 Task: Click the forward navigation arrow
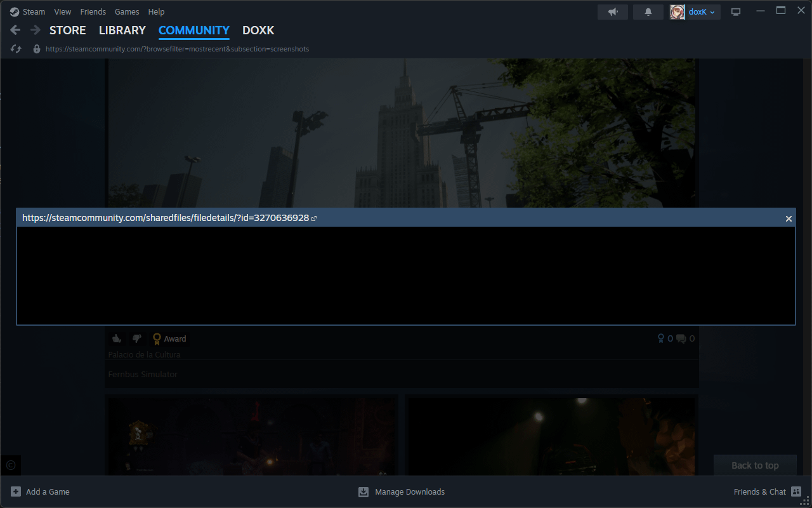[x=35, y=30]
